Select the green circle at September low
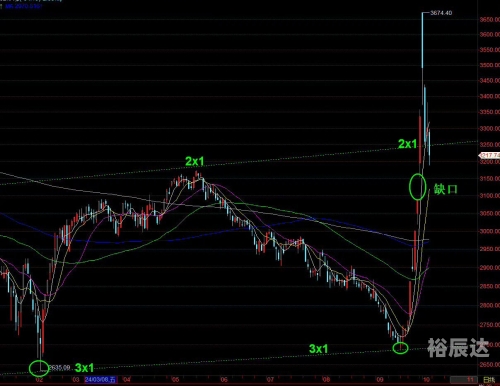 (400, 348)
